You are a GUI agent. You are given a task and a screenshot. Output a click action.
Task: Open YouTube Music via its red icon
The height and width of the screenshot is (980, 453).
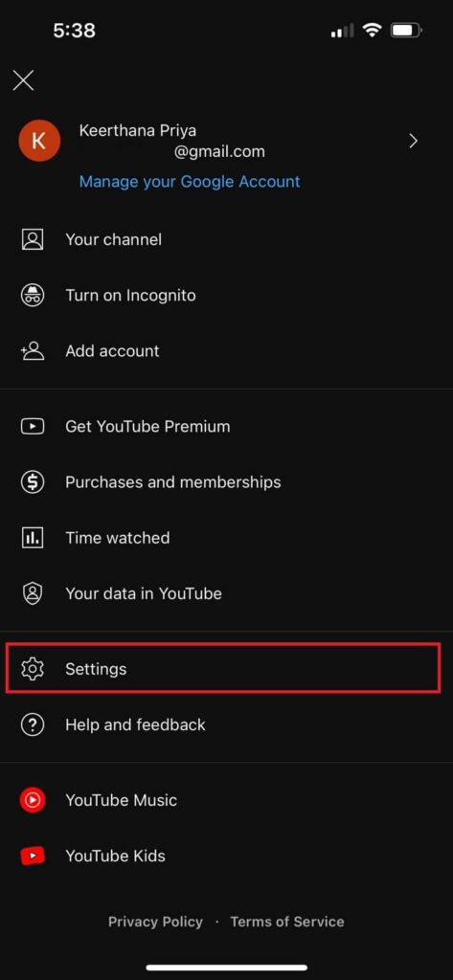[x=33, y=800]
